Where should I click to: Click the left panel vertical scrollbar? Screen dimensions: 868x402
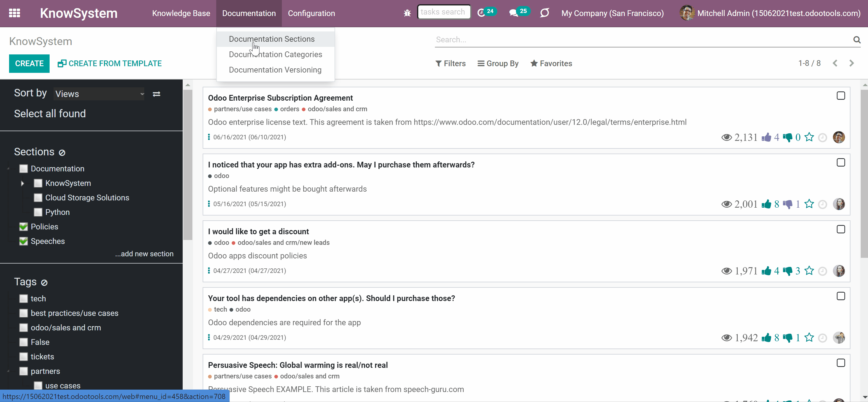[188, 165]
